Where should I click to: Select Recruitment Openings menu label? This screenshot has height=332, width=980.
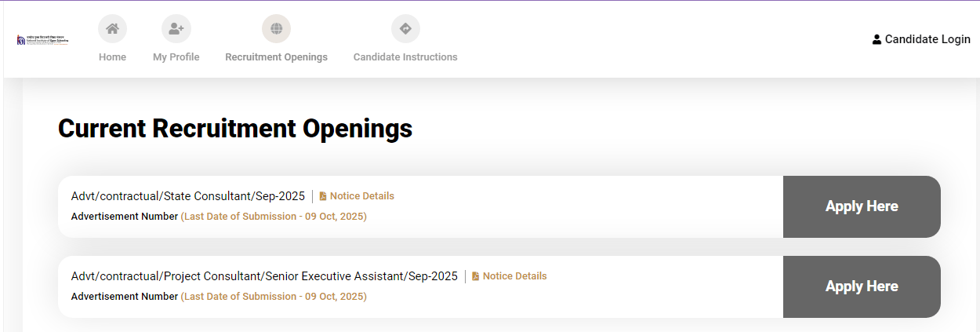276,57
